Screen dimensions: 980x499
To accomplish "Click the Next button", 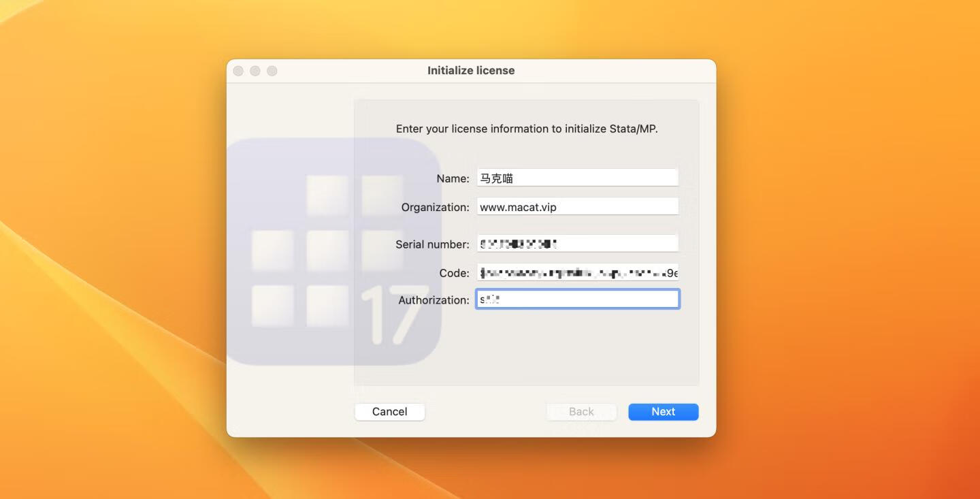I will (x=663, y=411).
